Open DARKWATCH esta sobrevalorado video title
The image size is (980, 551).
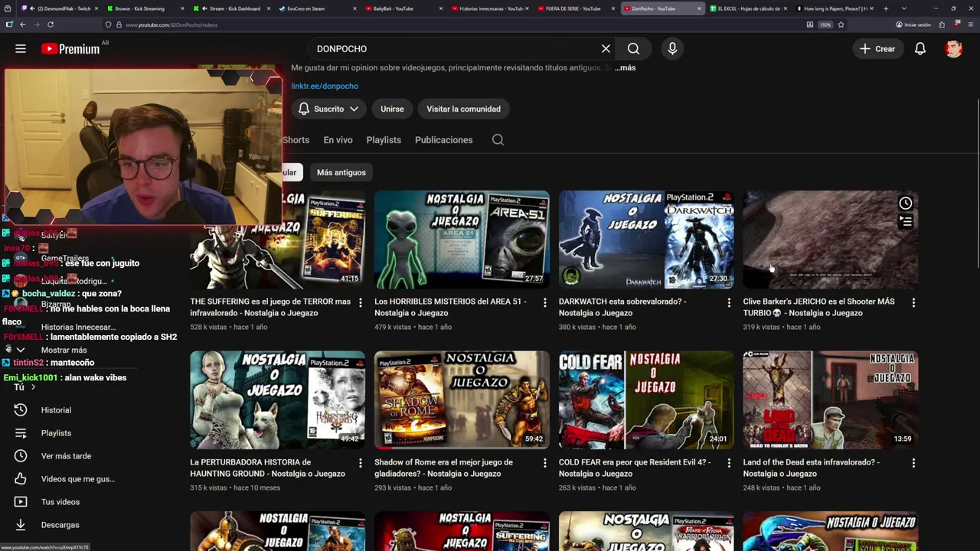pos(622,307)
